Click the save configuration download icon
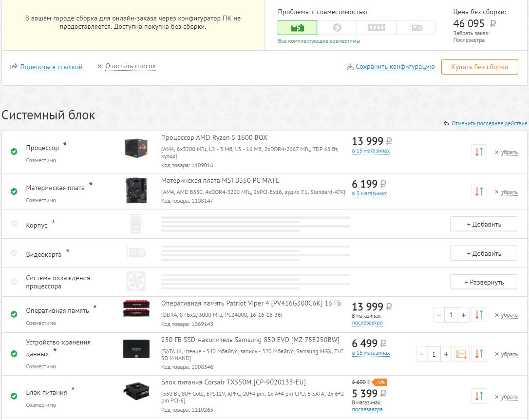This screenshot has width=529, height=420. (x=350, y=67)
